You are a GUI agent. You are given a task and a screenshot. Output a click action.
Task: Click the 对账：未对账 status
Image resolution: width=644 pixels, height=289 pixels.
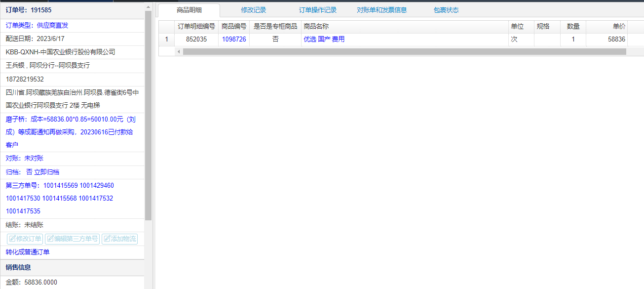coord(25,158)
